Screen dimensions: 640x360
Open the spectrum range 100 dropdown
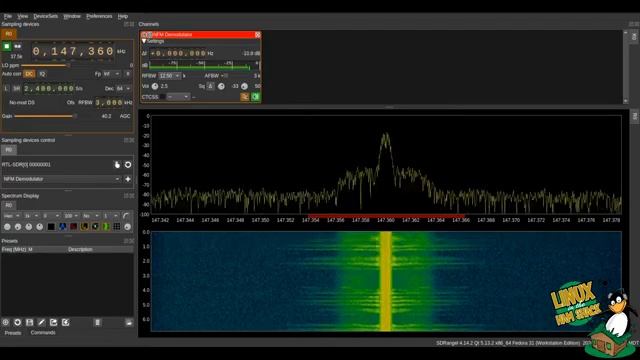point(71,216)
